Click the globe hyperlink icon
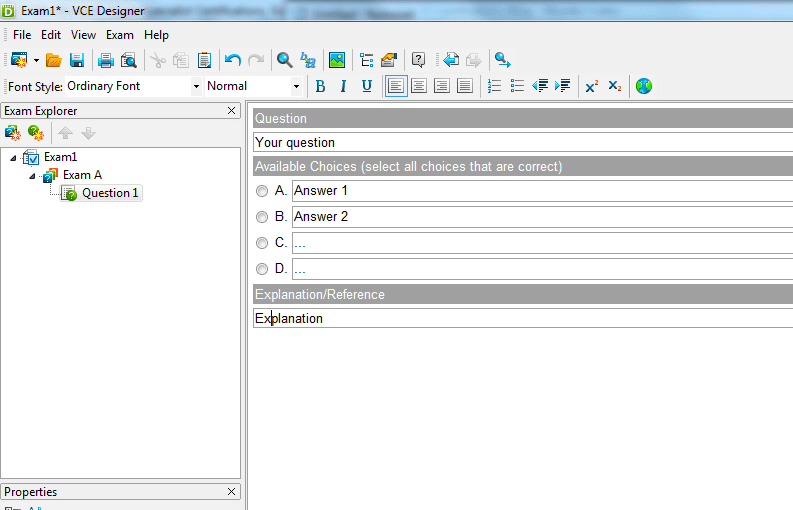793x510 pixels. (x=644, y=86)
